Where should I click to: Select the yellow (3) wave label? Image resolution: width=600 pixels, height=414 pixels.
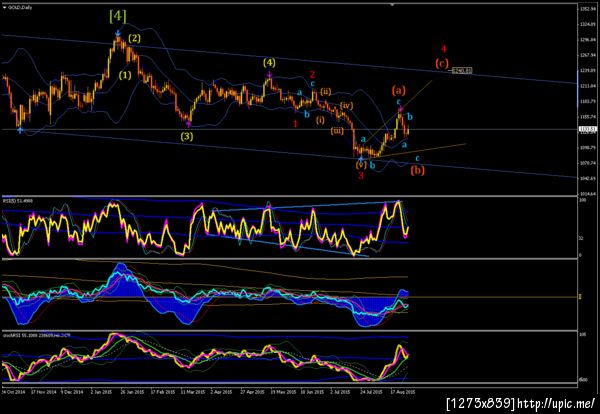click(187, 136)
